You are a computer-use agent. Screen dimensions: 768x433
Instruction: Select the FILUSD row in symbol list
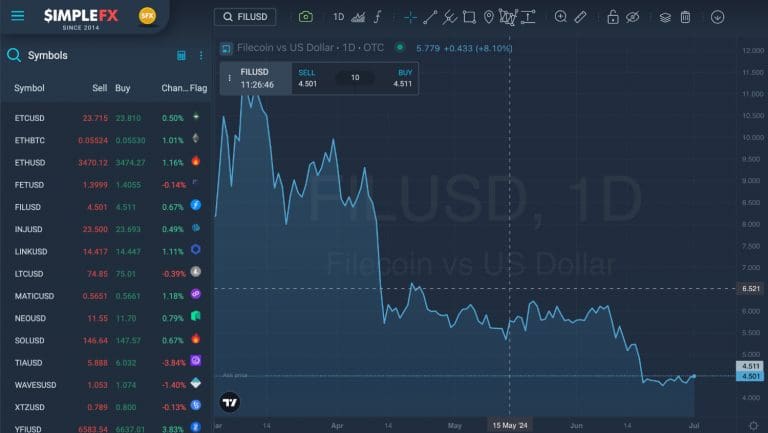point(106,207)
